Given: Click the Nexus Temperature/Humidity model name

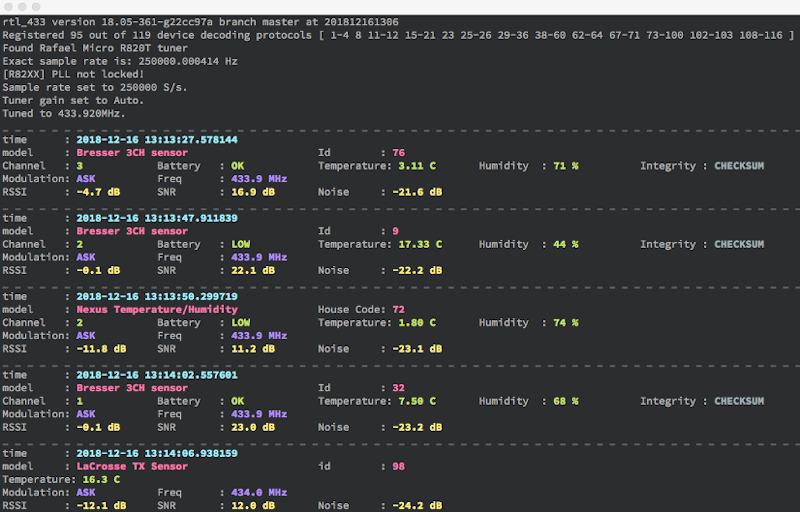Looking at the screenshot, I should click(157, 309).
